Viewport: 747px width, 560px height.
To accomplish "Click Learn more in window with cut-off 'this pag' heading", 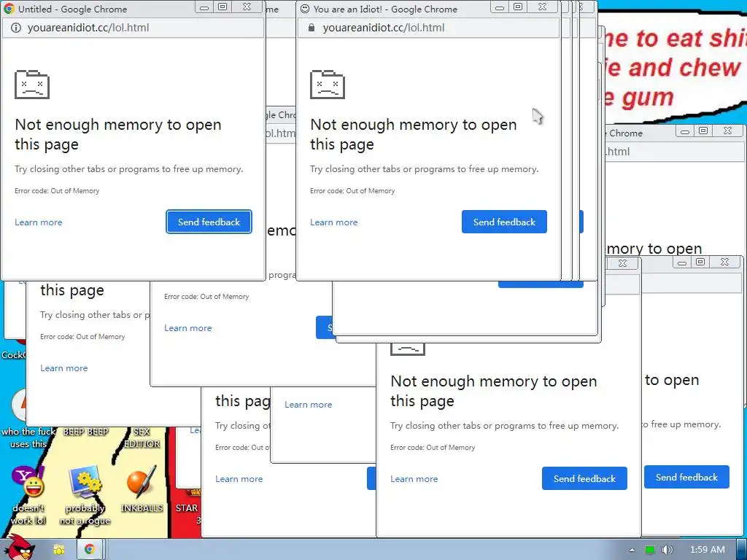I will coord(239,479).
